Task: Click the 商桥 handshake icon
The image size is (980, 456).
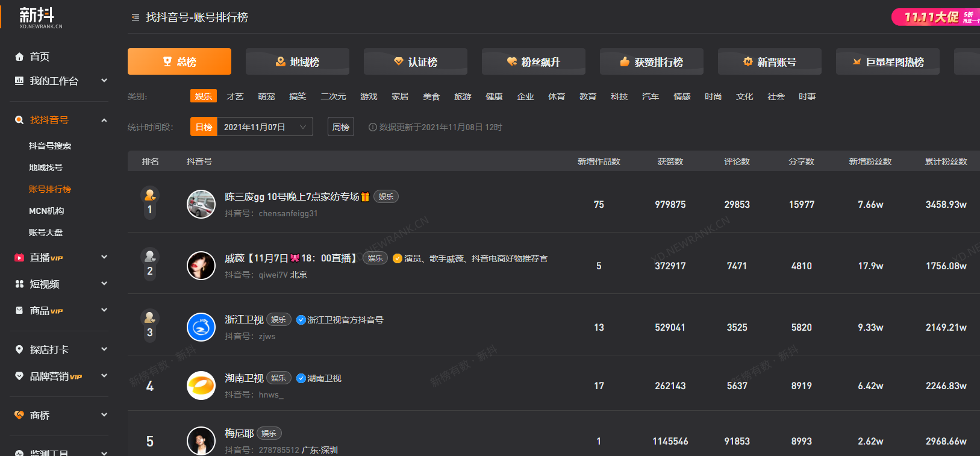Action: [19, 415]
